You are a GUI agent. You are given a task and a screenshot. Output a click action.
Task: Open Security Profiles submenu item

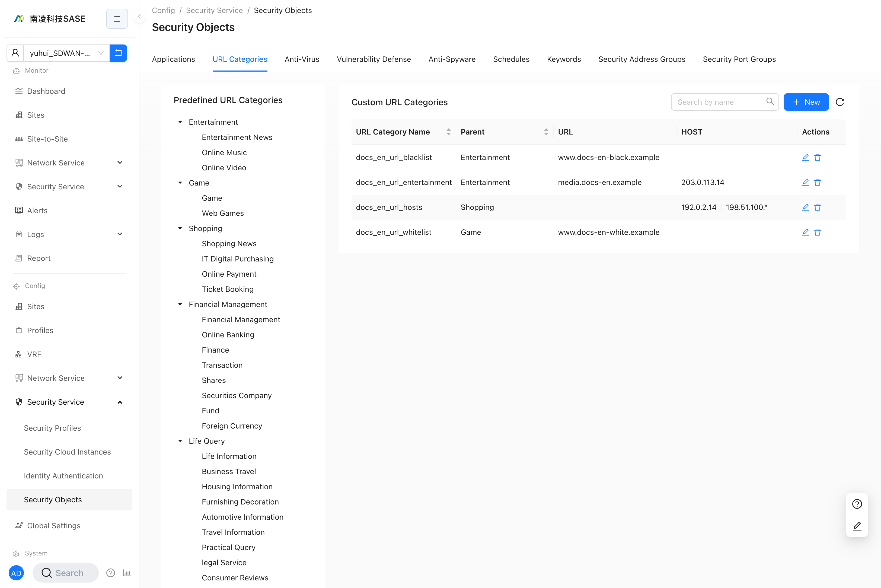click(70, 428)
